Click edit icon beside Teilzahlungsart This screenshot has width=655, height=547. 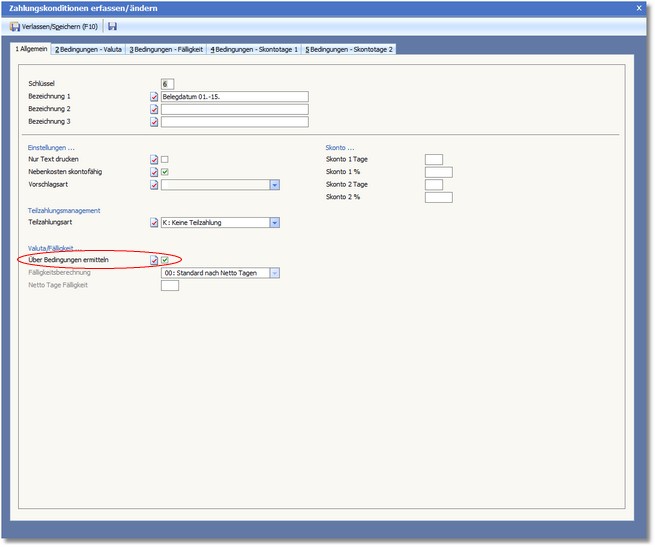click(x=154, y=223)
